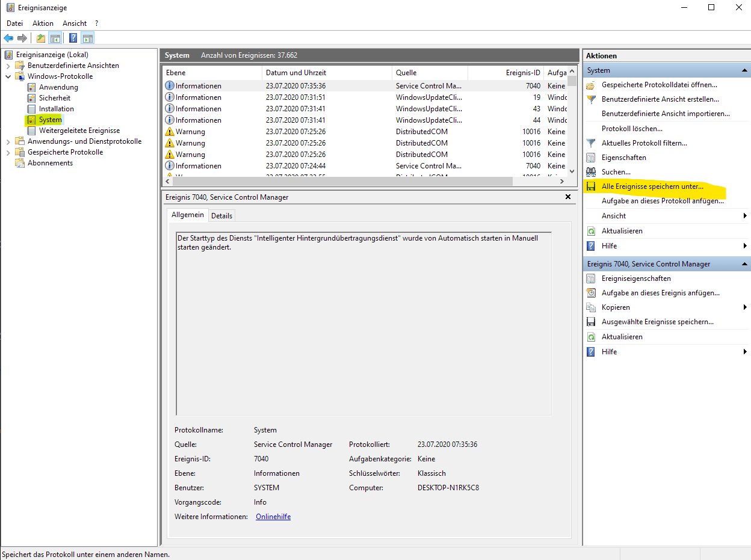Screen dimensions: 751x560
Task: Sort events by Ereignis-ID column header
Action: pyautogui.click(x=505, y=72)
